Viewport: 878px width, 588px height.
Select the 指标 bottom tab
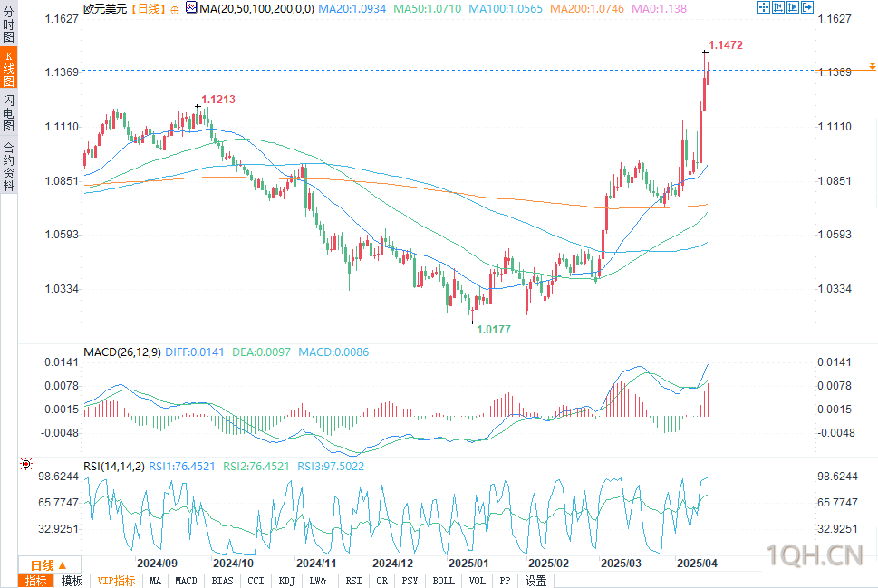[36, 581]
